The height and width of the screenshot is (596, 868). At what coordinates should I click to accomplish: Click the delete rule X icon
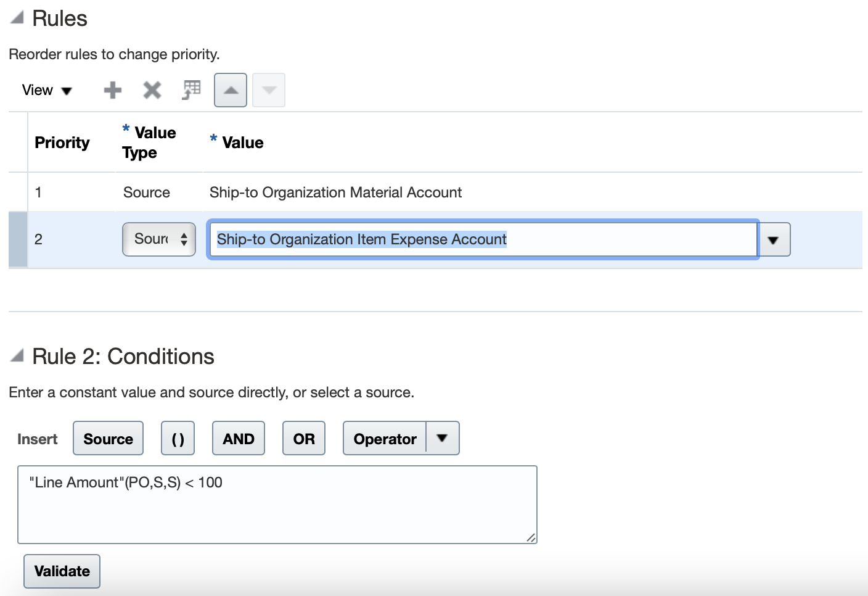pyautogui.click(x=152, y=90)
